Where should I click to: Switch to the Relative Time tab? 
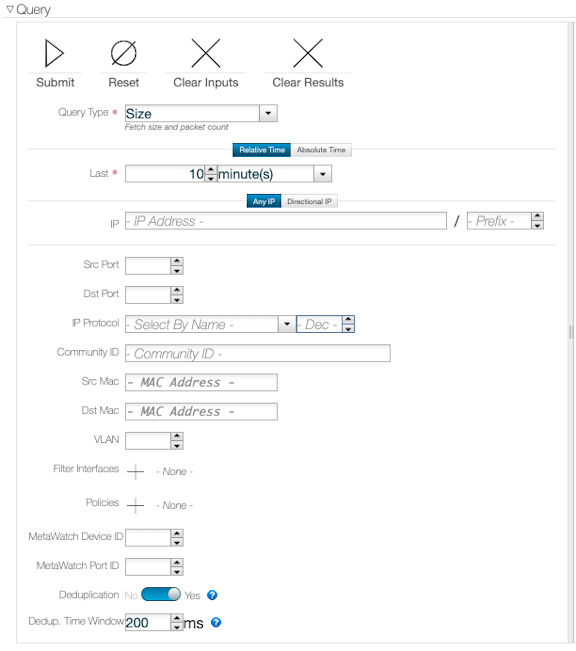262,150
